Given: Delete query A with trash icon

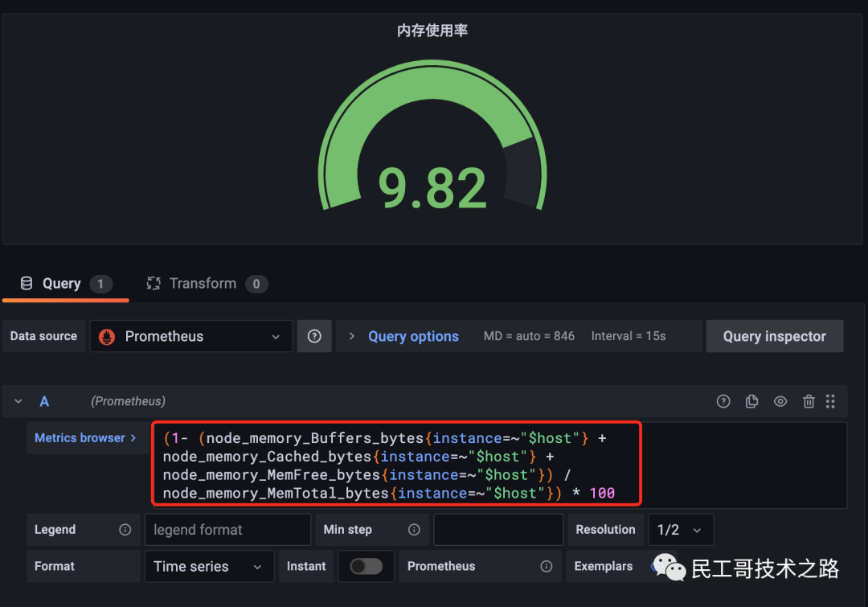Looking at the screenshot, I should click(809, 401).
